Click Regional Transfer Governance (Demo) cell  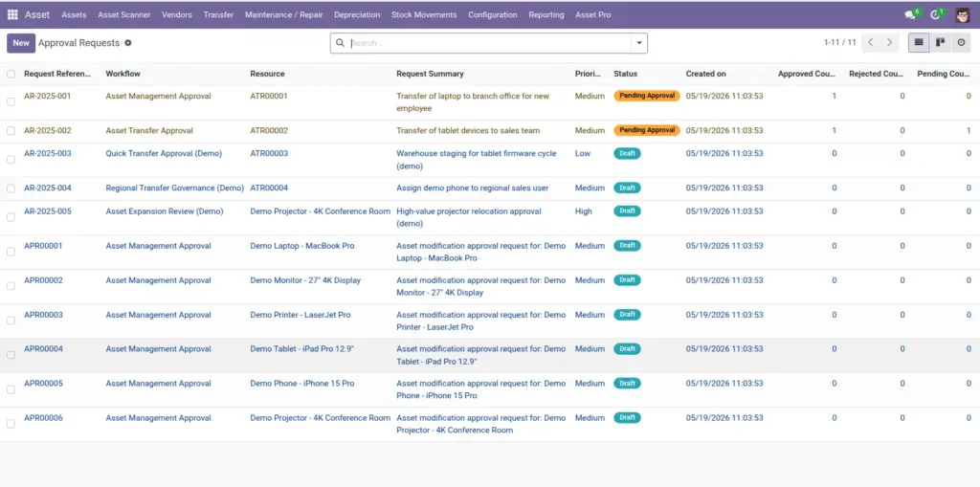tap(175, 188)
